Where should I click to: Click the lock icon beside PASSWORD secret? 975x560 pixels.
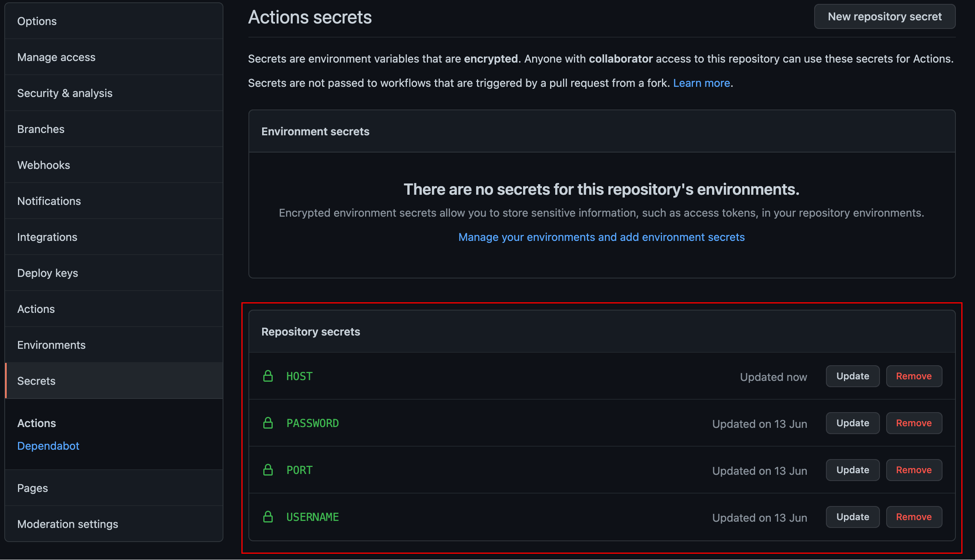pyautogui.click(x=268, y=423)
